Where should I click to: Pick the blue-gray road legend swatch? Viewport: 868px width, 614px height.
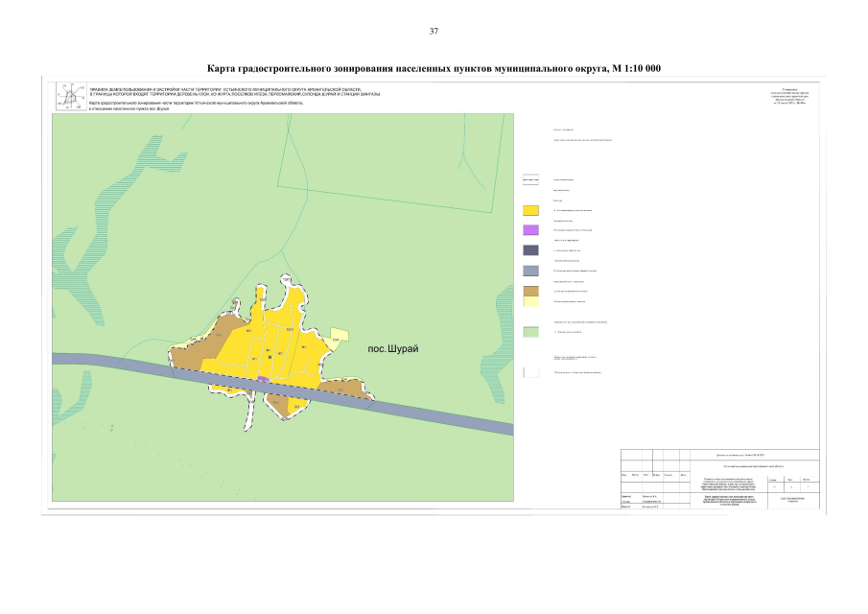coord(531,271)
